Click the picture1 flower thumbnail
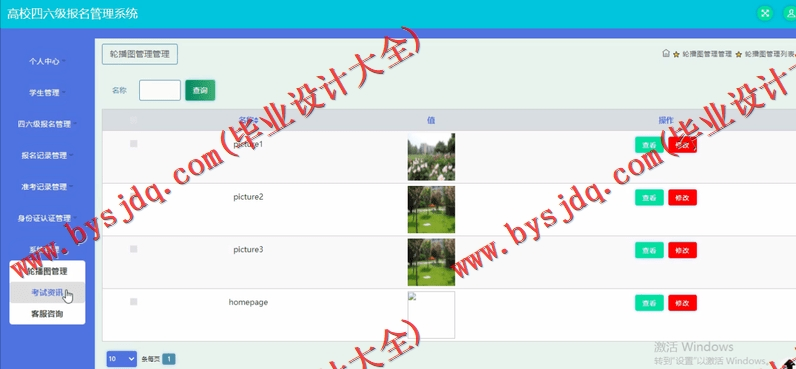The width and height of the screenshot is (796, 369). coord(431,157)
